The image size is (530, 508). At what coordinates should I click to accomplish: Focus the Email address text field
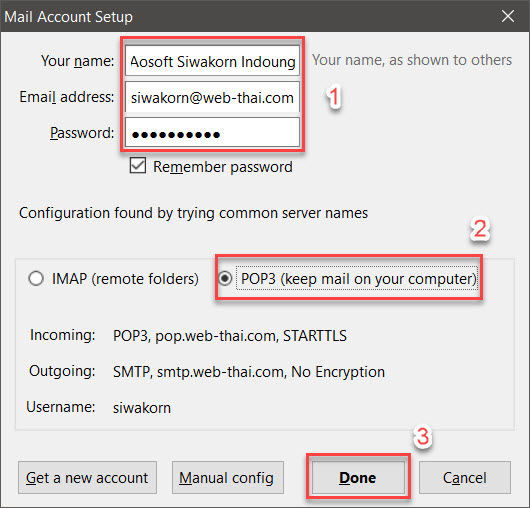[212, 97]
